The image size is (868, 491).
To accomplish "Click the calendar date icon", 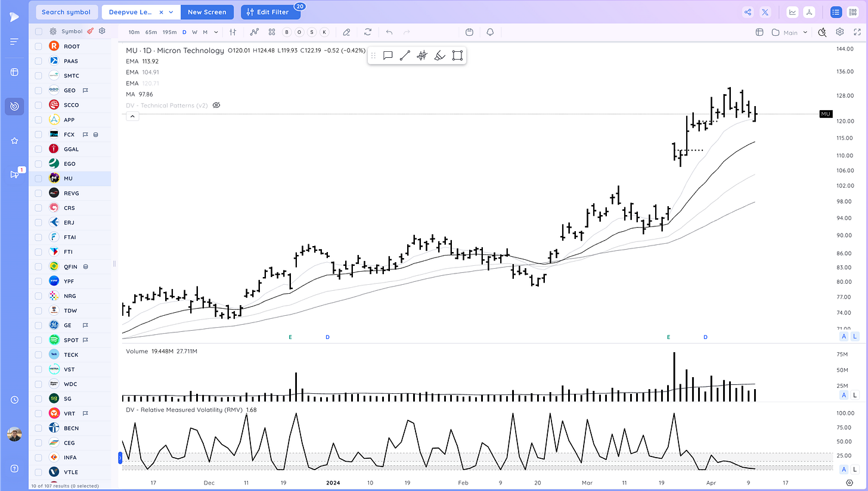I will [x=469, y=32].
